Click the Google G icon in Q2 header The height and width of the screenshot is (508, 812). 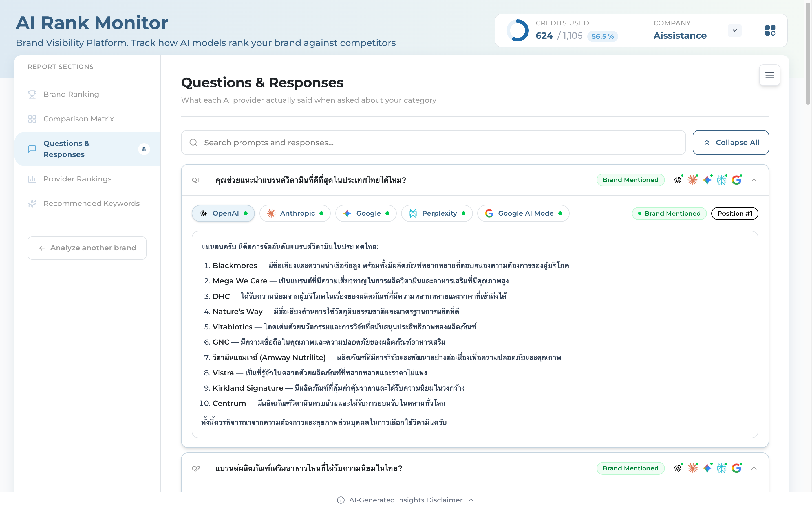(736, 468)
